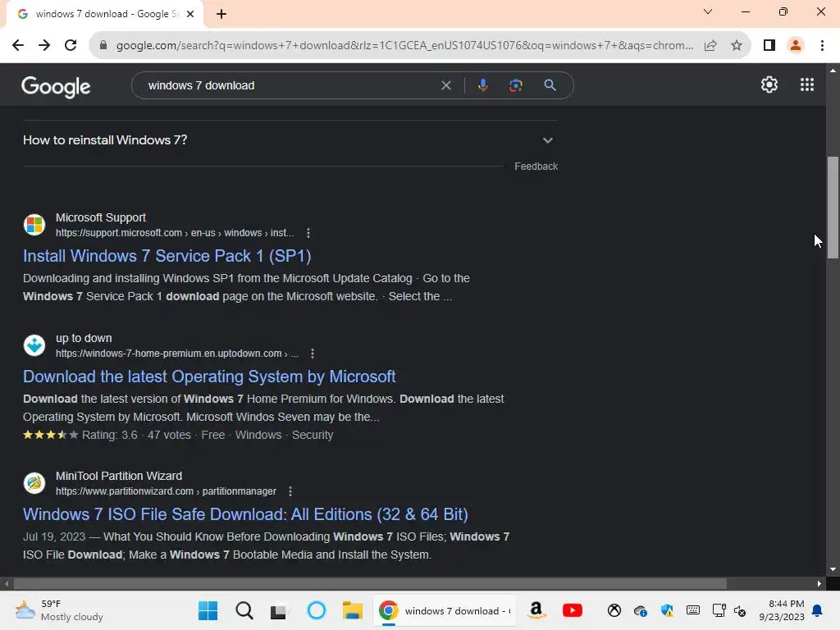840x630 pixels.
Task: Open weather widget Mostly cloudy
Action: 59,610
